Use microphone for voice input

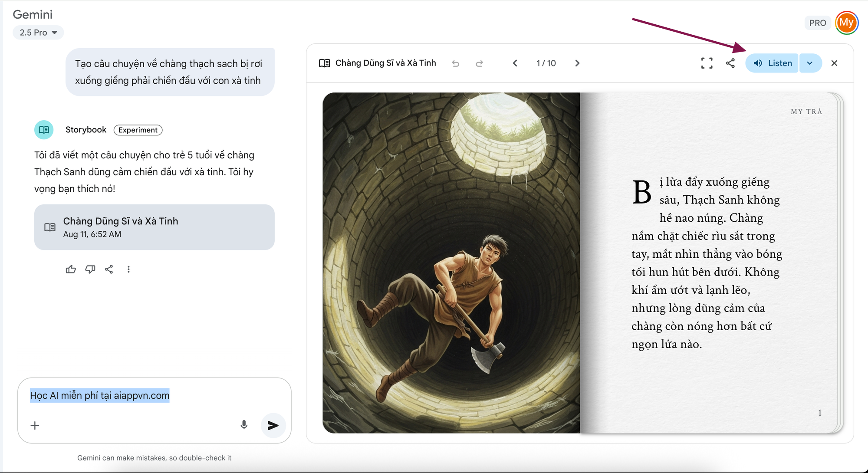pyautogui.click(x=244, y=425)
